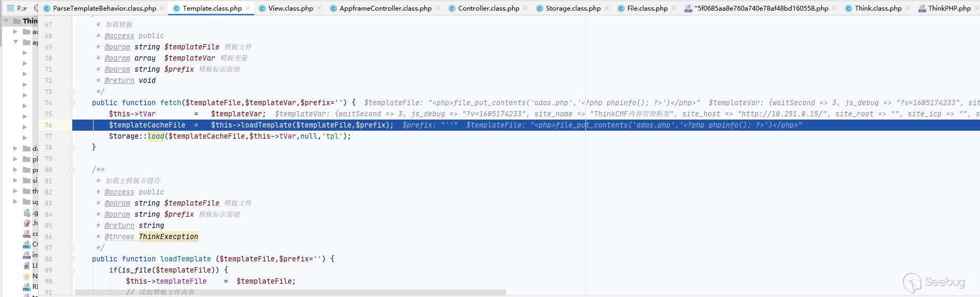Open the Think.class.php tab

878,9
